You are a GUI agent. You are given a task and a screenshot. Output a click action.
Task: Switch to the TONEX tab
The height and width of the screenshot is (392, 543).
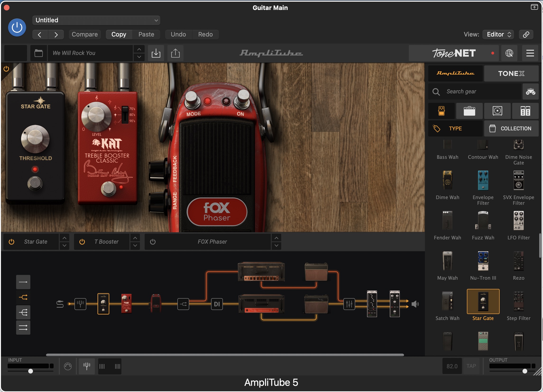(511, 73)
